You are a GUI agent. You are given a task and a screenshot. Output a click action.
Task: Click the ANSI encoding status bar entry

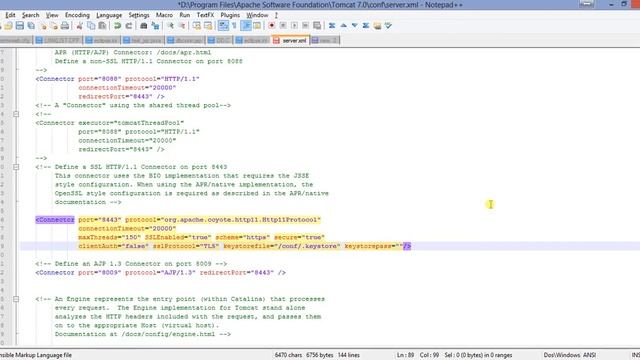pos(589,355)
